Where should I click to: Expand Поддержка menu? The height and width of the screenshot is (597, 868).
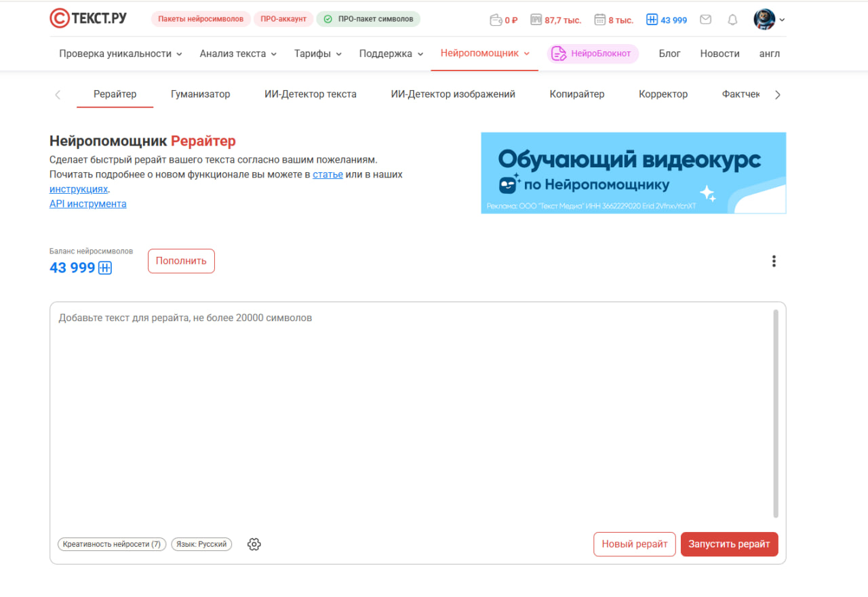(391, 54)
